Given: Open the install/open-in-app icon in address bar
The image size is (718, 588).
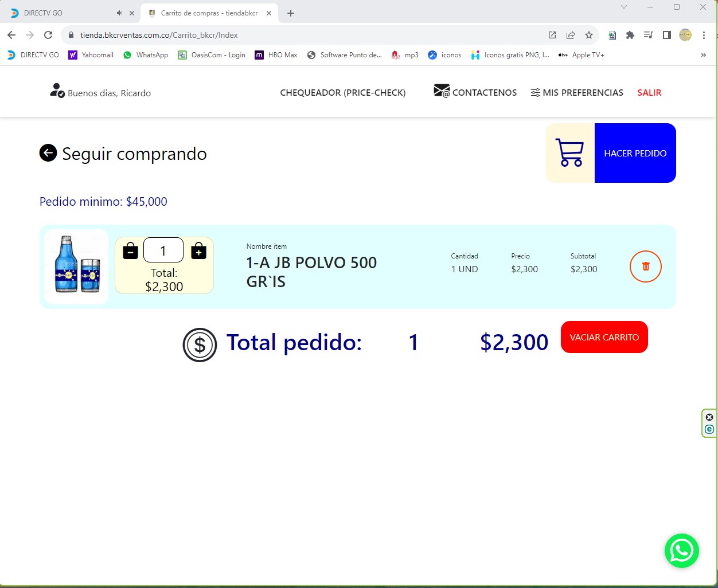Looking at the screenshot, I should [552, 35].
